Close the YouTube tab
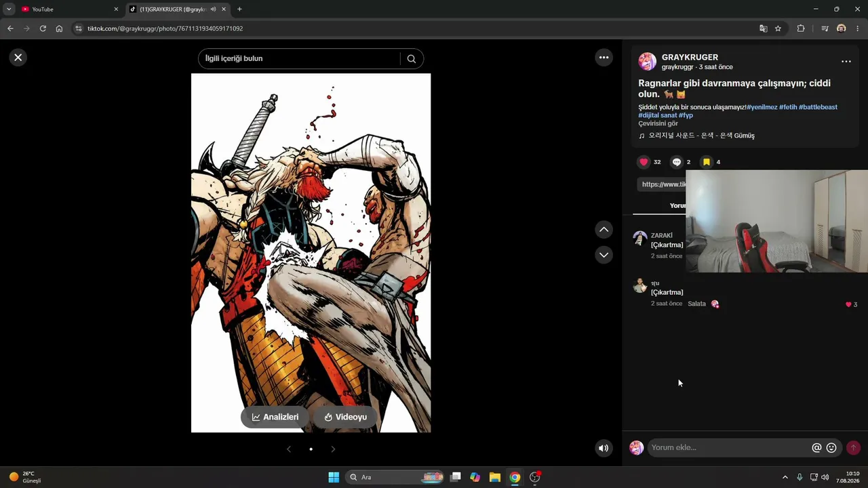The width and height of the screenshot is (868, 488). 116,9
